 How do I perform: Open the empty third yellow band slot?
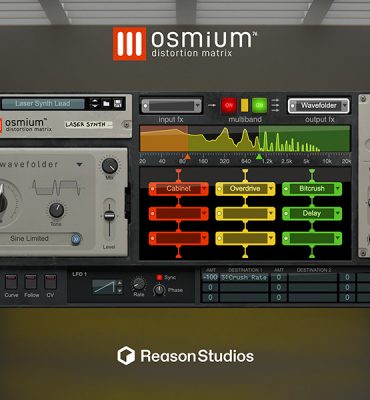pyautogui.click(x=245, y=238)
